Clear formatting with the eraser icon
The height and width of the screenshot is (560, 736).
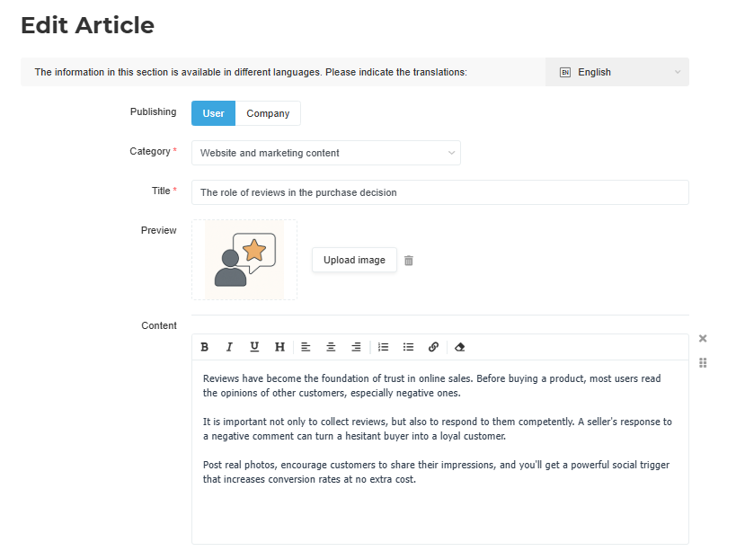(x=459, y=347)
